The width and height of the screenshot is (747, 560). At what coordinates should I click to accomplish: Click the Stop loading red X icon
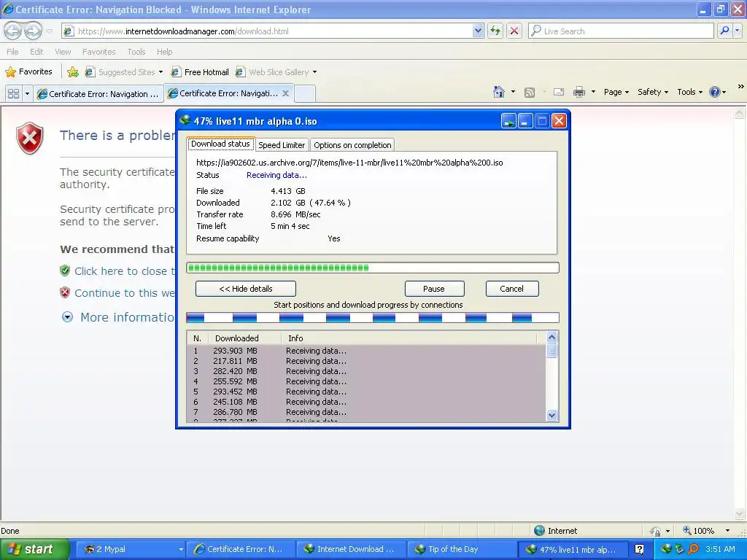514,31
